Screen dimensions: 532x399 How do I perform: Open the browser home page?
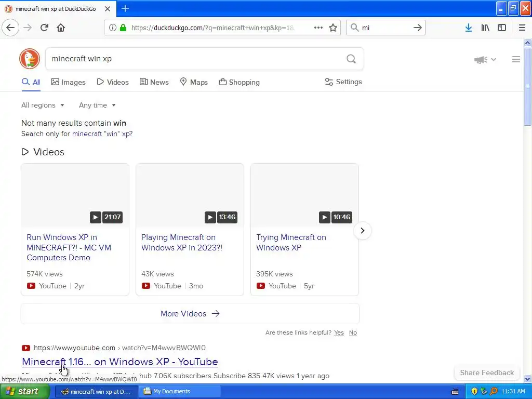coord(61,28)
